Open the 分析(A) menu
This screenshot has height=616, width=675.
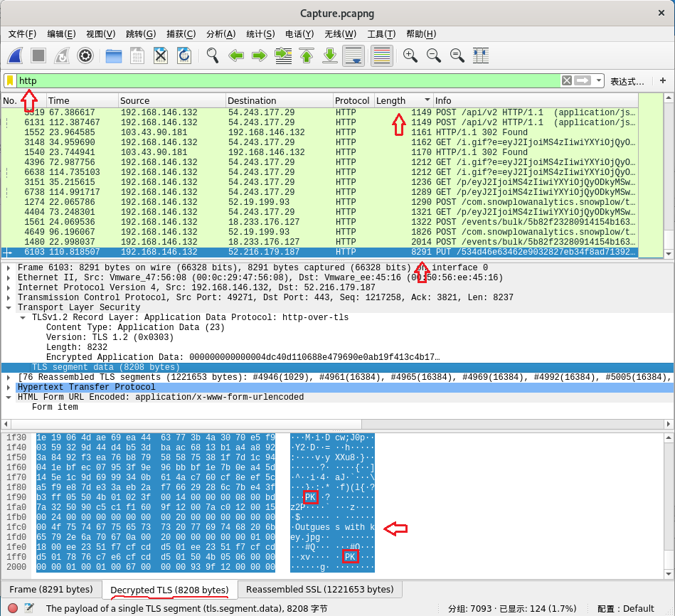pos(220,34)
